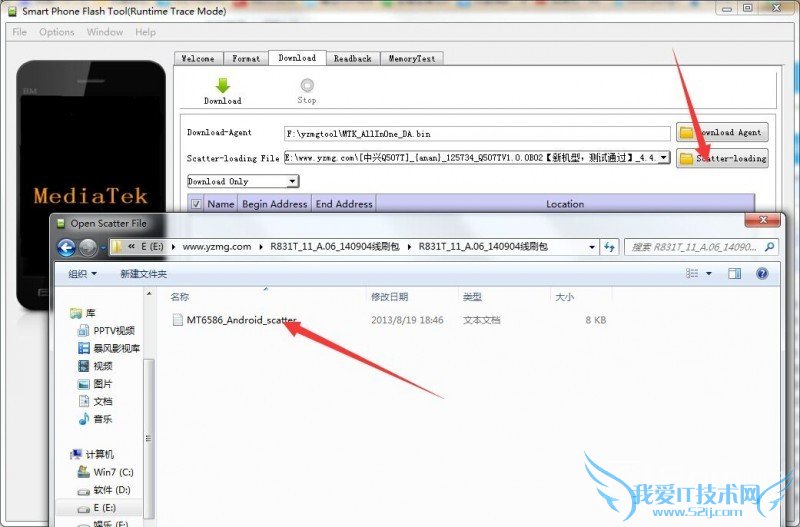
Task: Switch to the Format tab
Action: [x=246, y=59]
